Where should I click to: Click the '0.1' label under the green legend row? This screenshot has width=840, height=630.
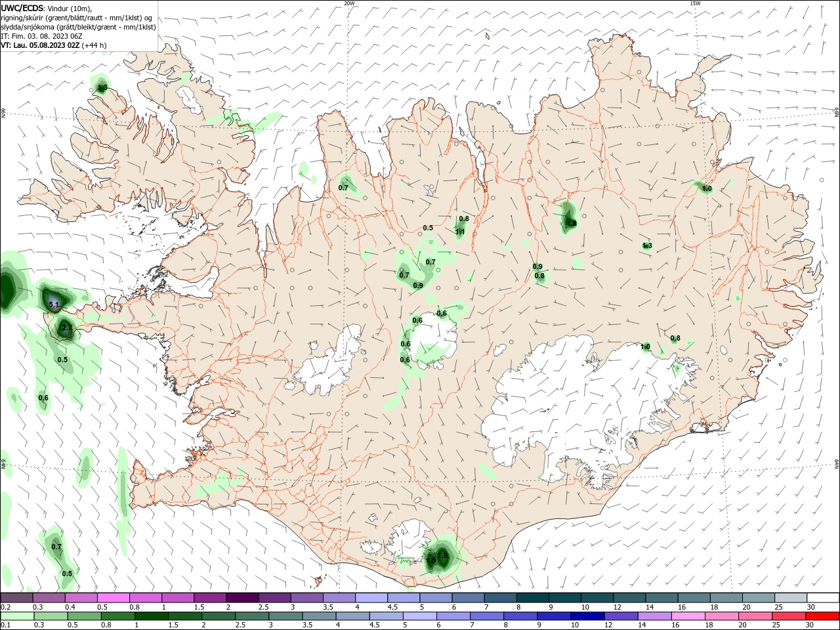pyautogui.click(x=6, y=625)
